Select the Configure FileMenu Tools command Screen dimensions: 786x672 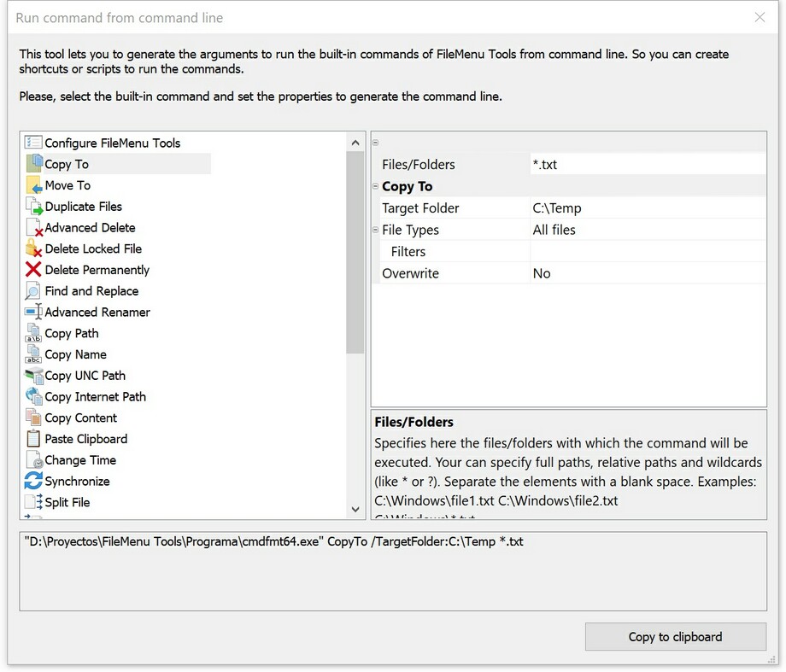coord(112,143)
